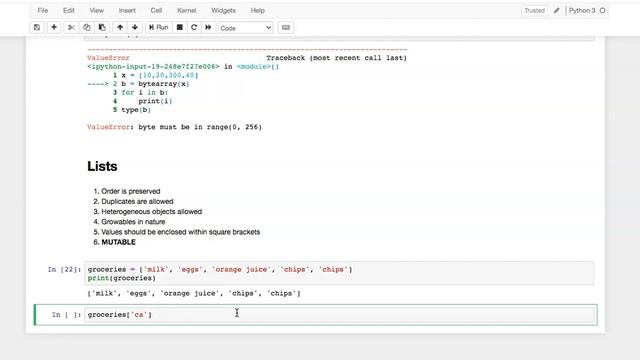Image resolution: width=640 pixels, height=360 pixels.
Task: Select the Lists heading
Action: [x=102, y=166]
